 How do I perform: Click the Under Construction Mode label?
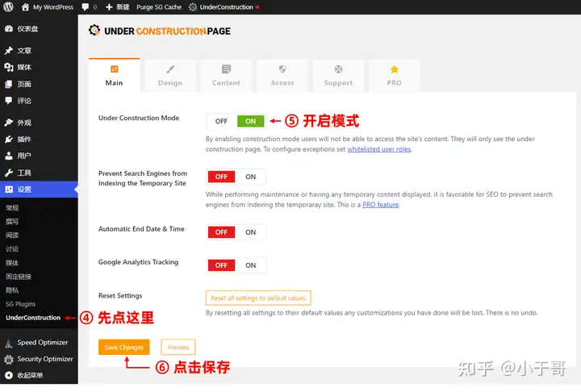(x=139, y=118)
